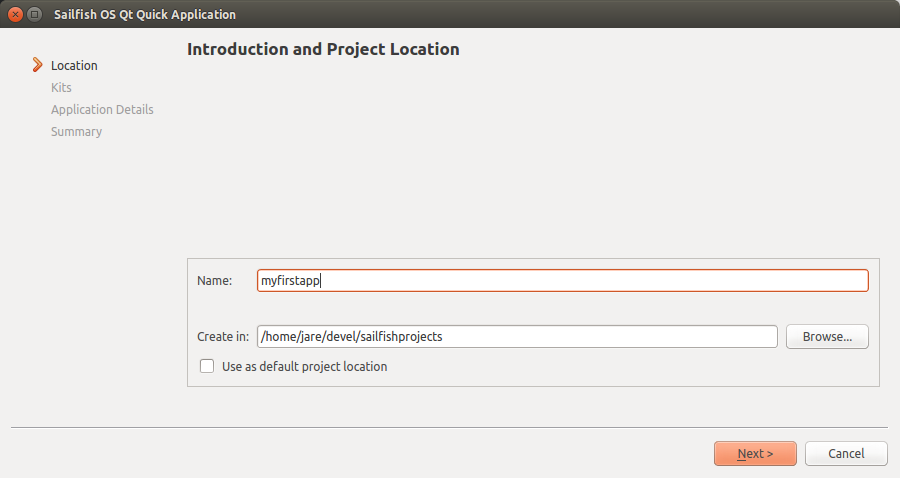This screenshot has width=900, height=478.
Task: Click the Introduction and Project Location heading
Action: click(323, 49)
